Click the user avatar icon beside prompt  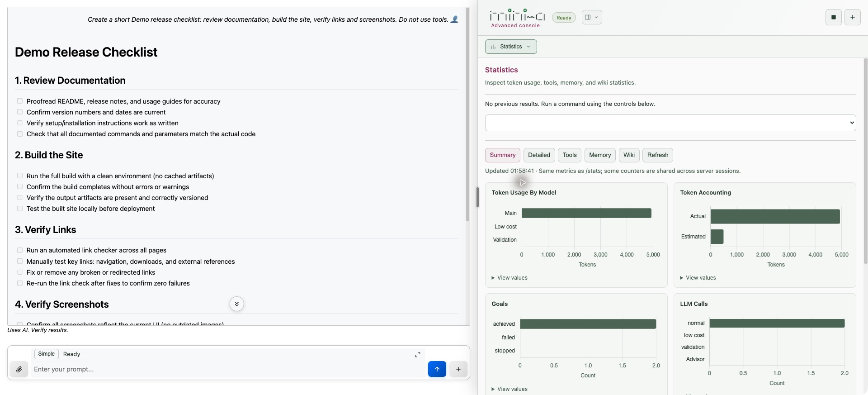[454, 19]
